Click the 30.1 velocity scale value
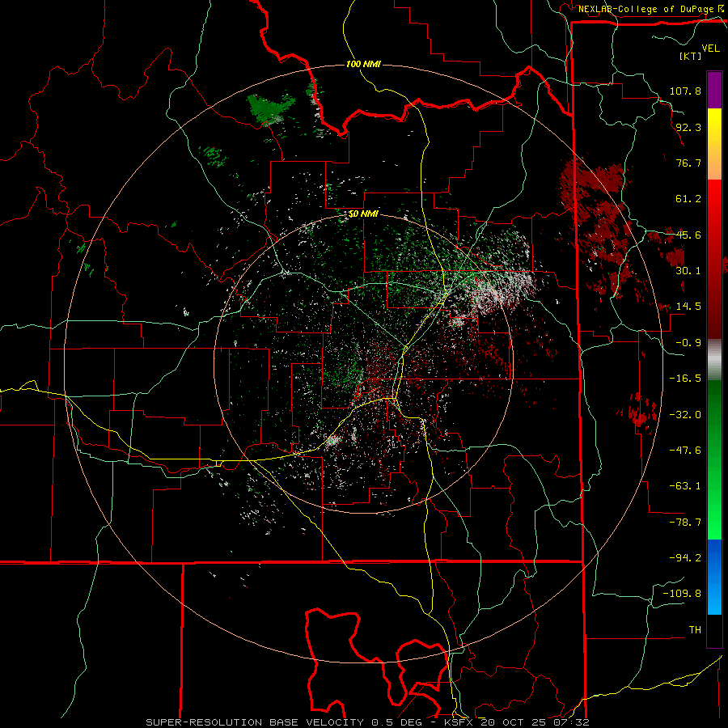Image resolution: width=728 pixels, height=728 pixels. [x=688, y=271]
